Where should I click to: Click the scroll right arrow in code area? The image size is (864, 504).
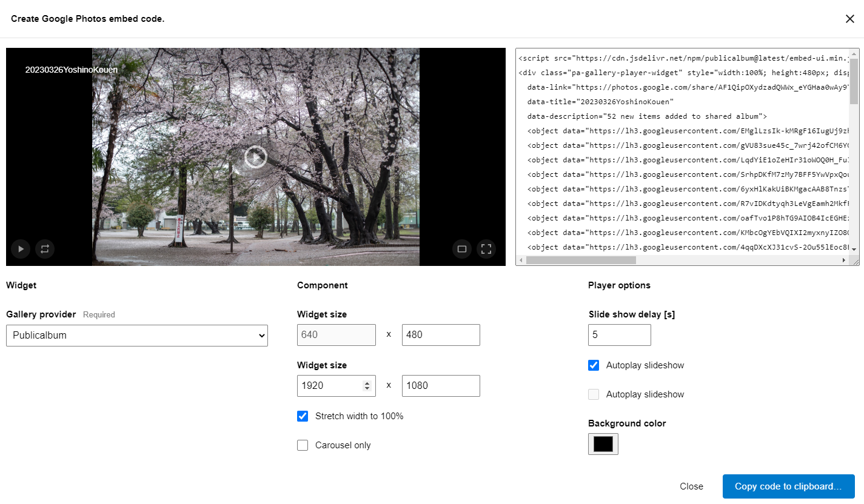tap(844, 260)
